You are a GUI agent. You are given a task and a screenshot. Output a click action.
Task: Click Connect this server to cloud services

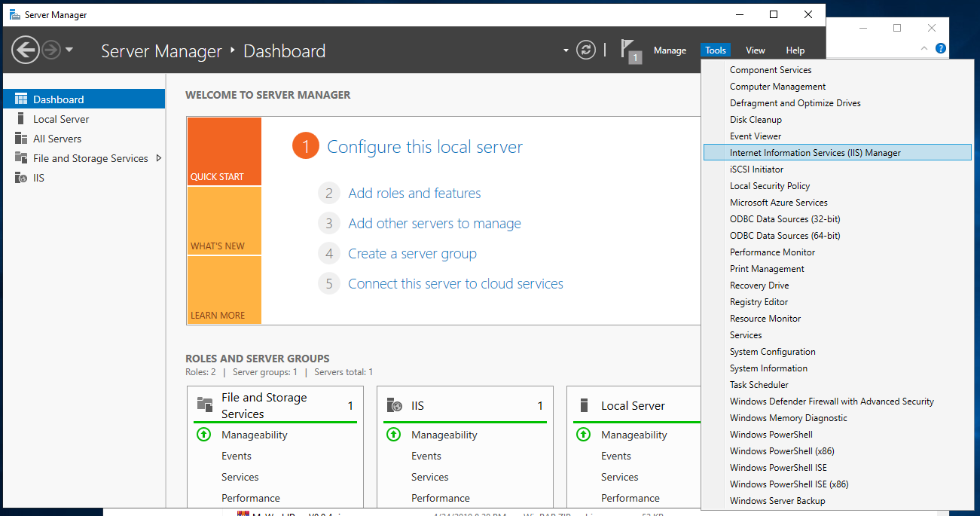456,284
